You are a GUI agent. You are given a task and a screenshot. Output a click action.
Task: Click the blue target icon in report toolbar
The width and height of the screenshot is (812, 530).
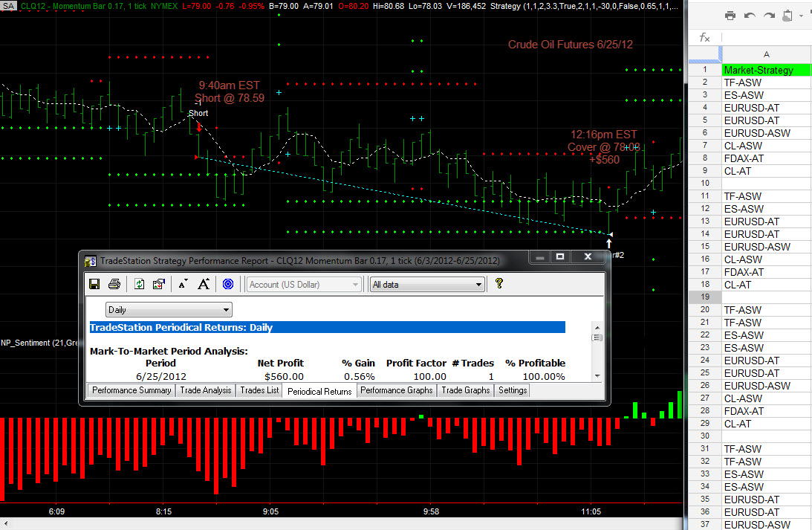coord(228,284)
